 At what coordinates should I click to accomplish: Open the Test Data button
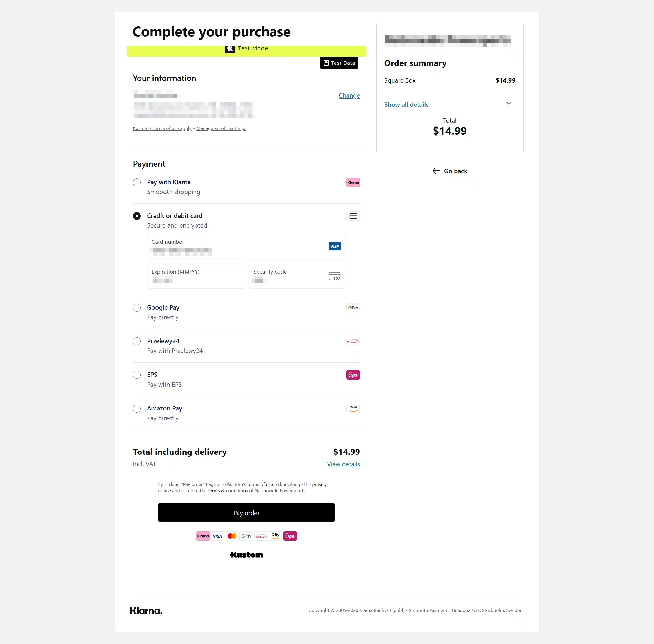point(339,63)
